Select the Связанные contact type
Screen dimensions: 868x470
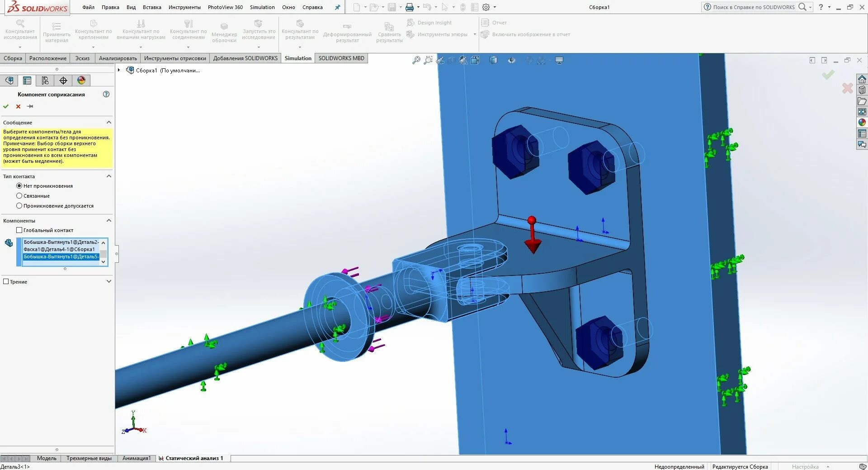coord(19,196)
